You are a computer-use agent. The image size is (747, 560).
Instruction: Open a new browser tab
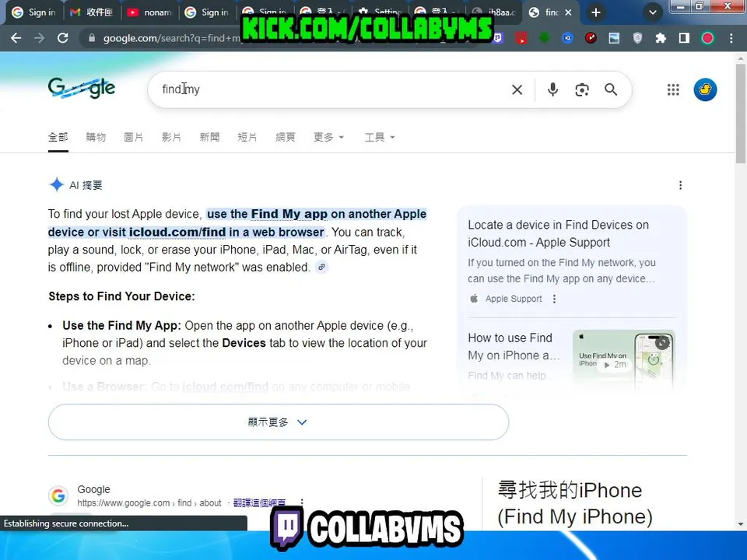pos(595,12)
